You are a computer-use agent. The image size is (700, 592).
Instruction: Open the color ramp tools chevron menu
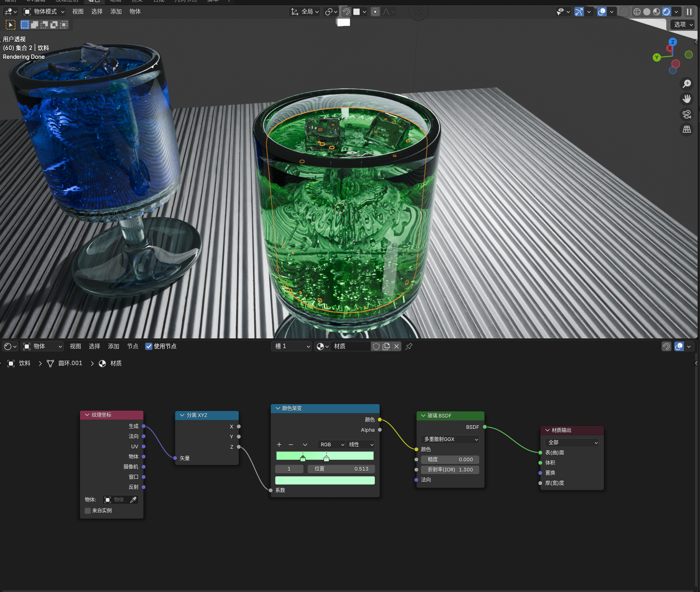[305, 445]
